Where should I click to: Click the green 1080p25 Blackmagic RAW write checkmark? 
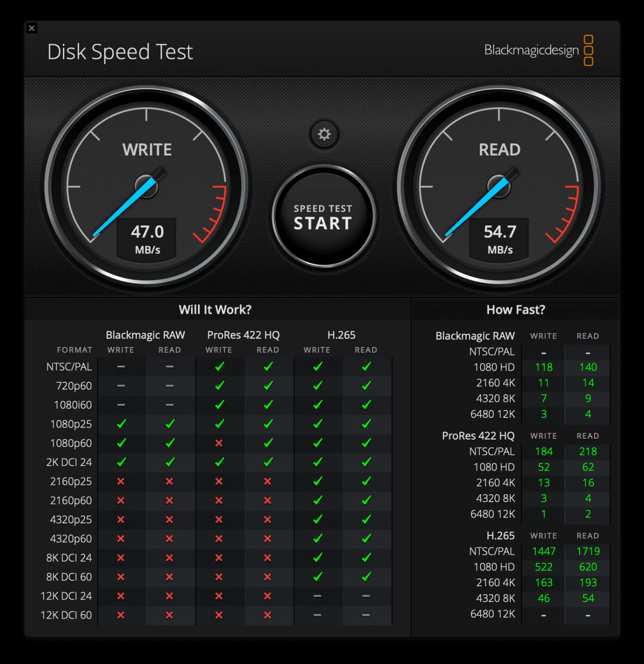121,424
